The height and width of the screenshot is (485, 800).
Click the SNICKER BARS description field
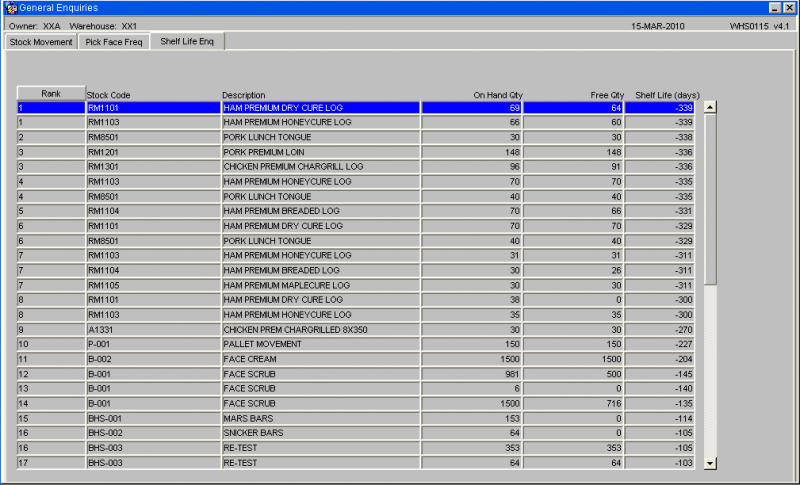point(321,433)
